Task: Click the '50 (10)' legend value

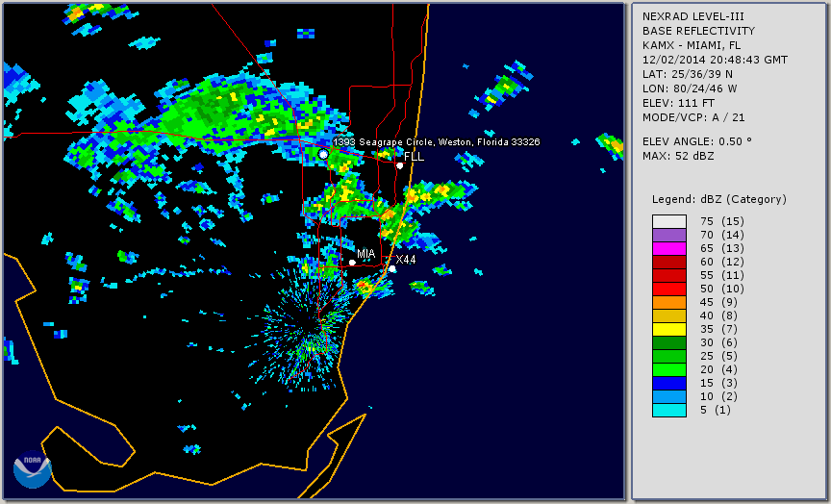Action: point(721,289)
